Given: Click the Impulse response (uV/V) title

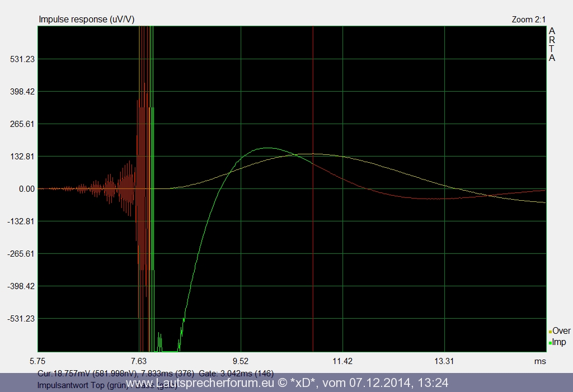Looking at the screenshot, I should [x=86, y=20].
